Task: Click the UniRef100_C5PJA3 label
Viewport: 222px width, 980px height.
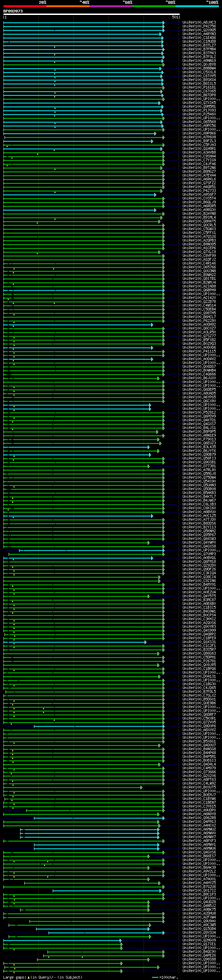Action: [199, 145]
